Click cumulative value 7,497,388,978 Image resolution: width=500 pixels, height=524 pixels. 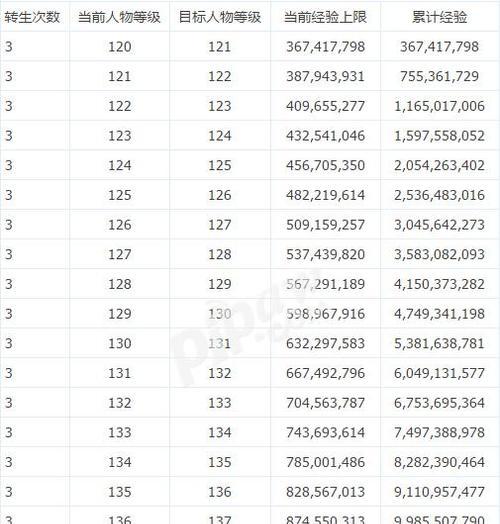[x=440, y=433]
